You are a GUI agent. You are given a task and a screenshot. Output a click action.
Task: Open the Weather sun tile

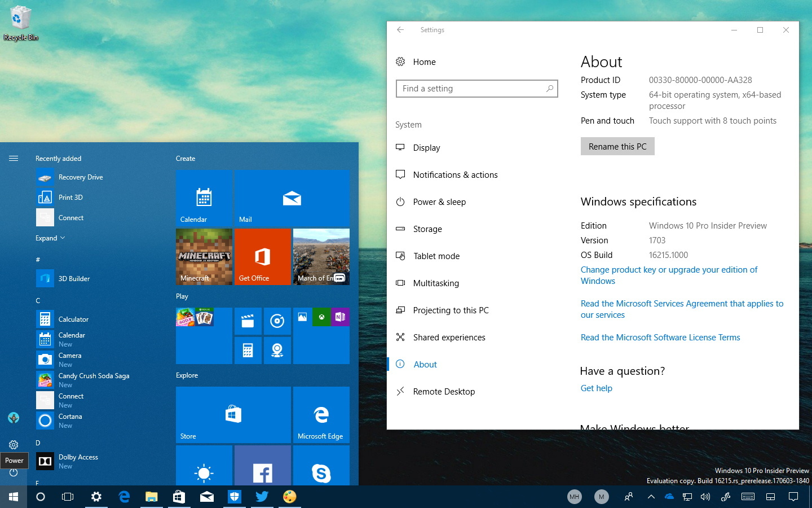point(204,466)
